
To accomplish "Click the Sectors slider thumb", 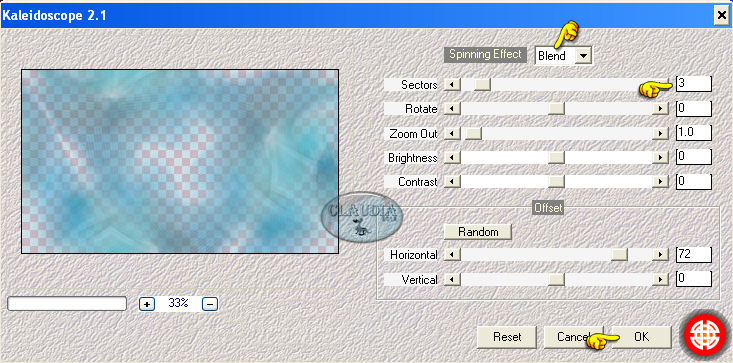I will point(482,85).
